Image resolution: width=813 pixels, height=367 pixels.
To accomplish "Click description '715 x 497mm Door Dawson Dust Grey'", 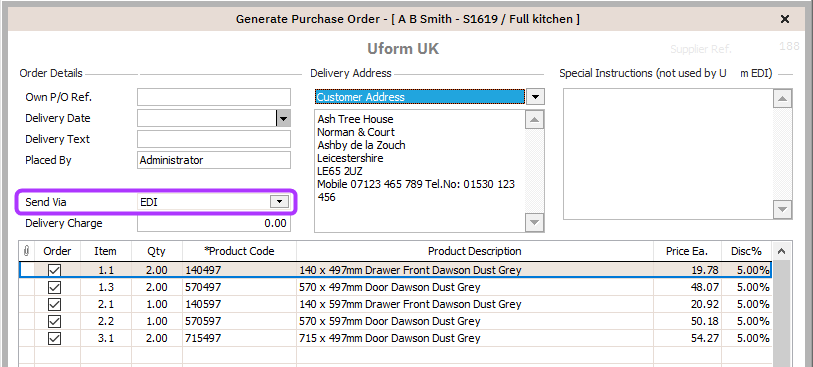I will 390,338.
